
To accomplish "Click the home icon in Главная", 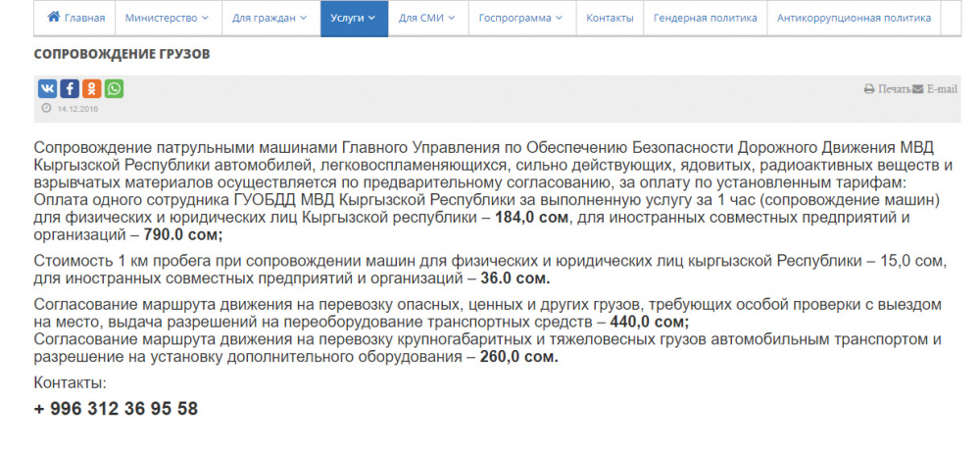I will (54, 18).
